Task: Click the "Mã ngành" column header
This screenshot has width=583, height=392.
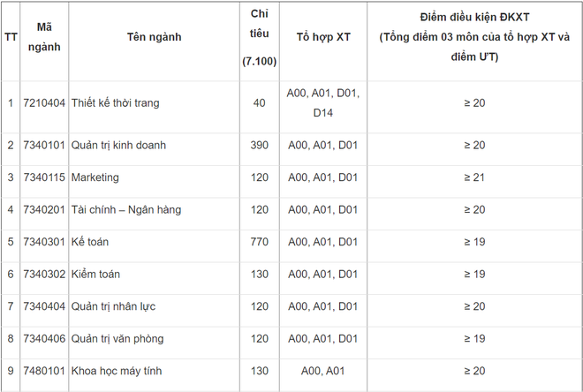Action: click(x=43, y=37)
